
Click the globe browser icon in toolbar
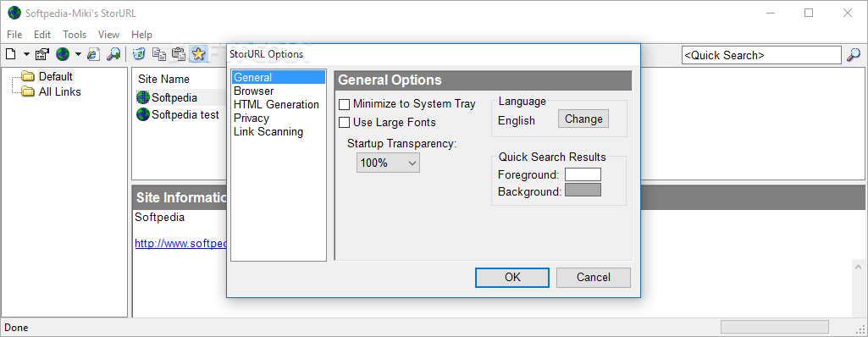pos(63,54)
